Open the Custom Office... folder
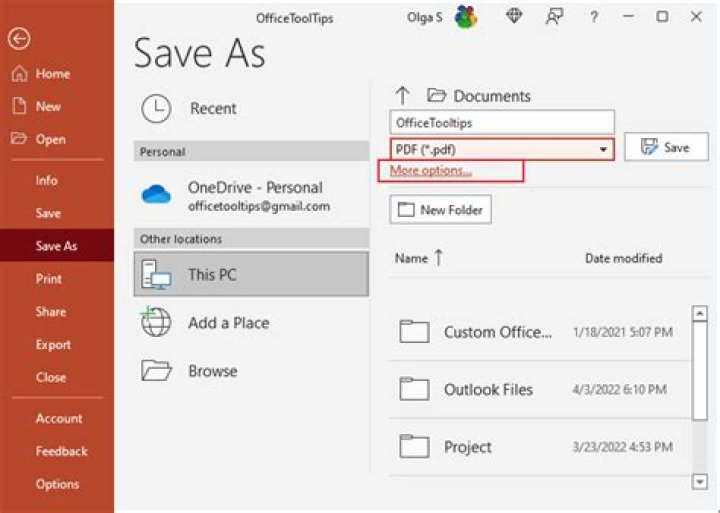Viewport: 720px width, 513px height. 540,332
